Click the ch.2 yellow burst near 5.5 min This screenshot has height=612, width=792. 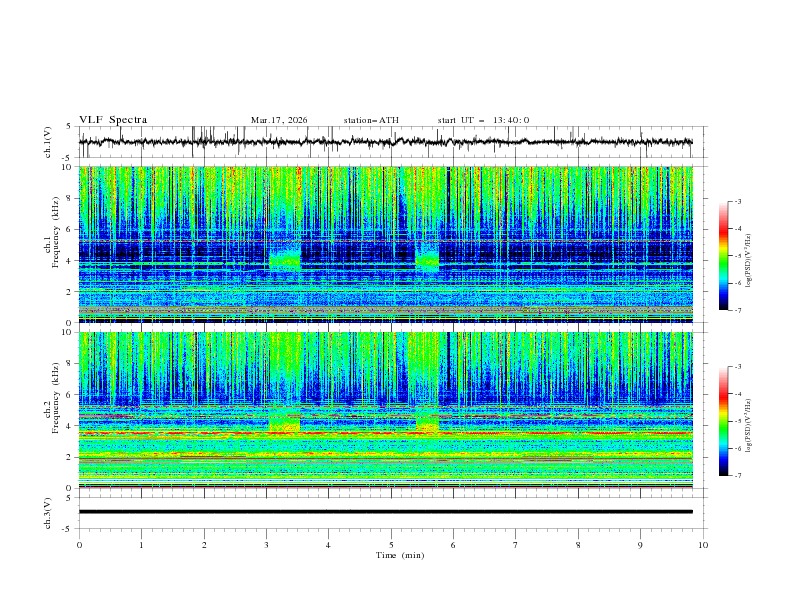coord(427,420)
